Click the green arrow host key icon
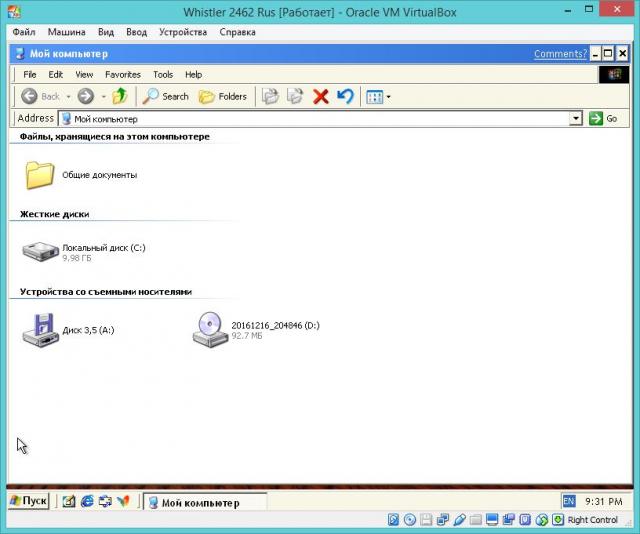The height and width of the screenshot is (534, 640). [x=558, y=520]
